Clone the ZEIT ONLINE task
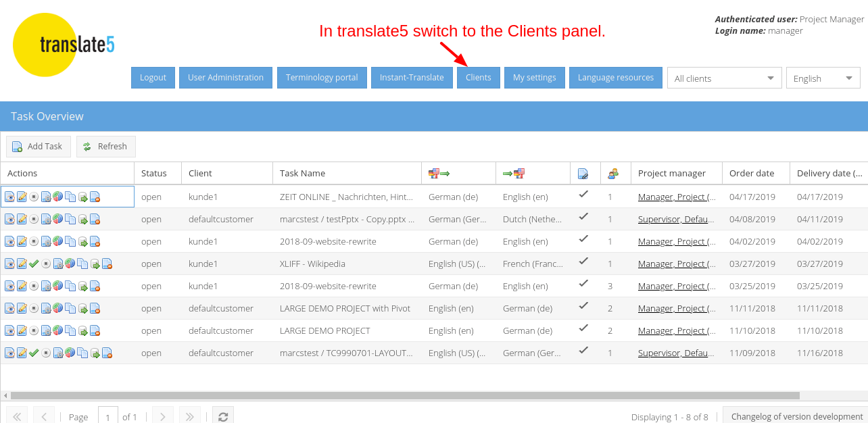Image resolution: width=868 pixels, height=423 pixels. tap(70, 197)
